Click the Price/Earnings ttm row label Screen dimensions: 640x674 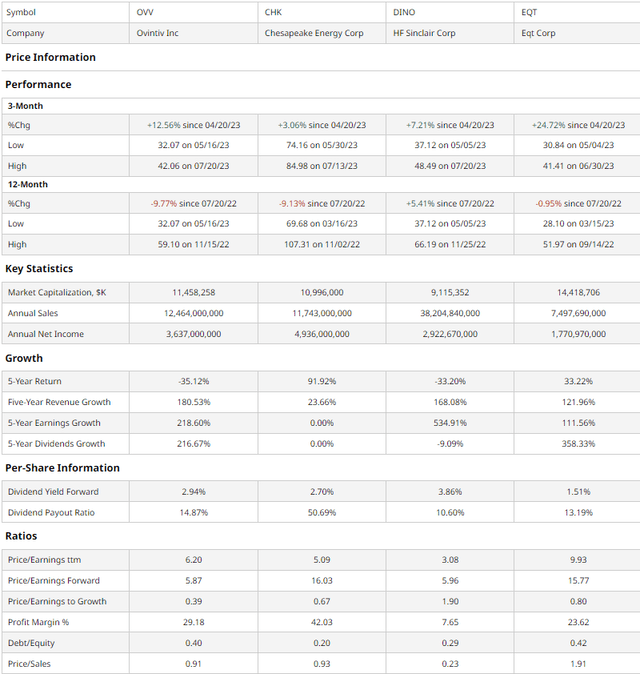pos(44,560)
